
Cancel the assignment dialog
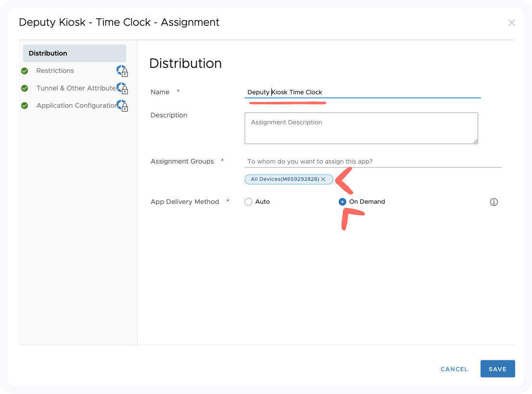coord(454,369)
